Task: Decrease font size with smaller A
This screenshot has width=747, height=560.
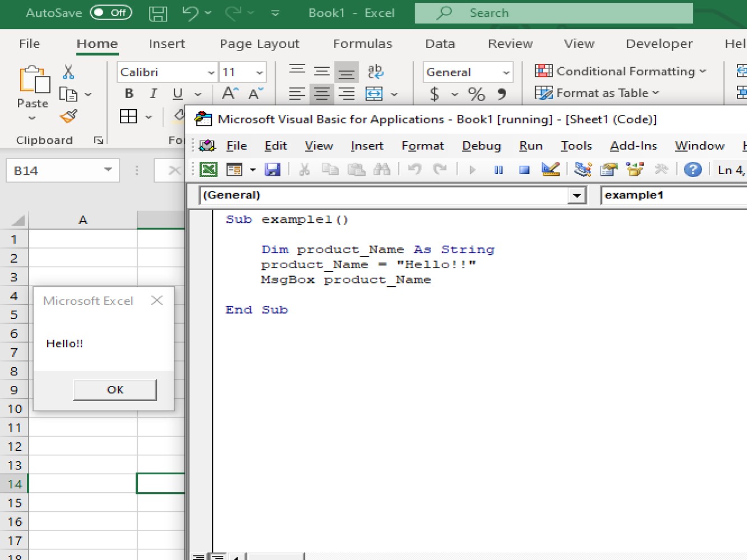Action: 256,94
